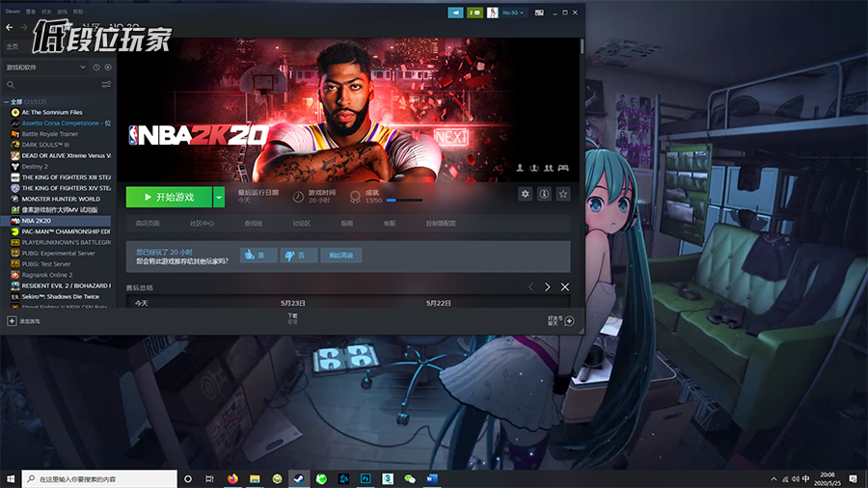Open the 帮助 (Help) menu
Screen dimensions: 868x488
[78, 11]
